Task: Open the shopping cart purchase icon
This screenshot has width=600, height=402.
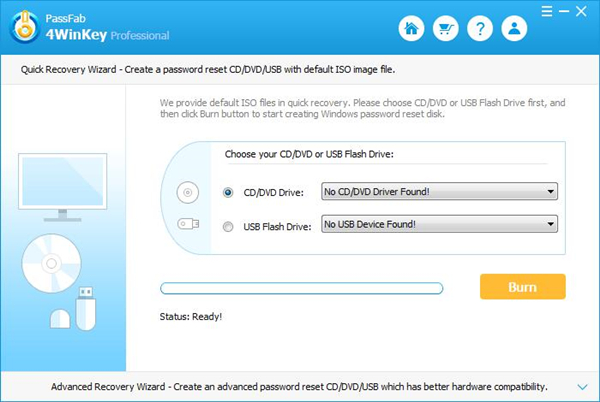Action: (x=446, y=29)
